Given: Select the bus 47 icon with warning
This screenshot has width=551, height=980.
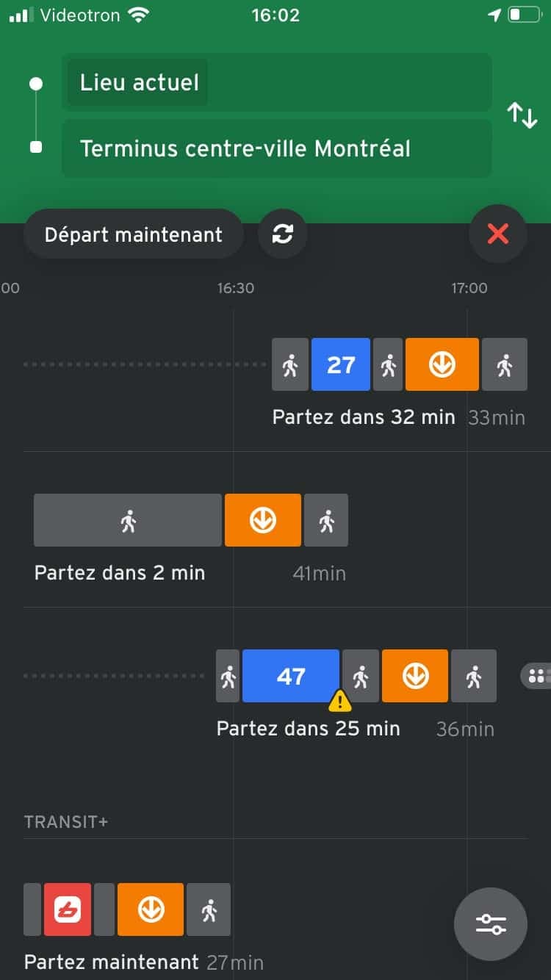Looking at the screenshot, I should coord(290,676).
